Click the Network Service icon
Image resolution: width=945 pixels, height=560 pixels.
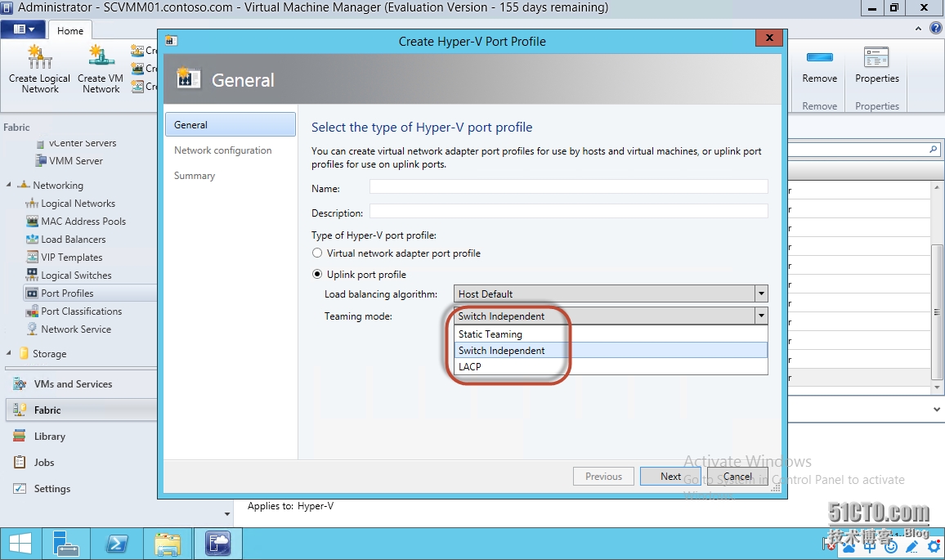click(33, 329)
